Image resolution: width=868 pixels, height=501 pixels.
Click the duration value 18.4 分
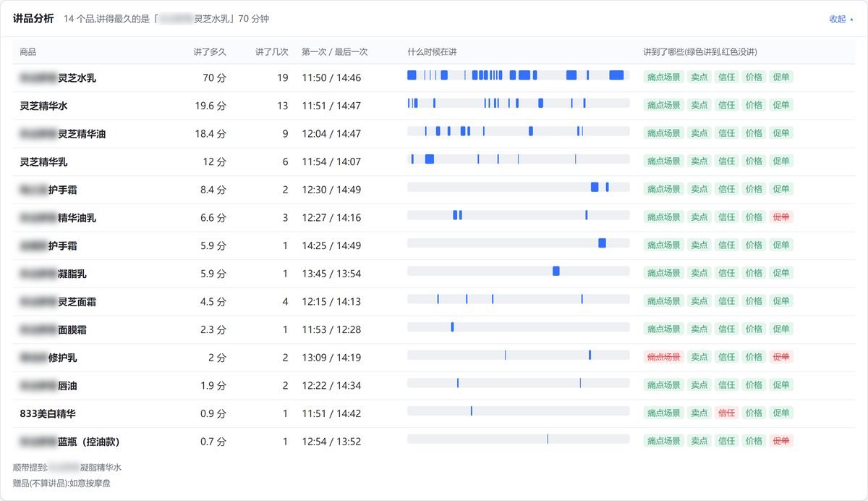click(x=210, y=134)
